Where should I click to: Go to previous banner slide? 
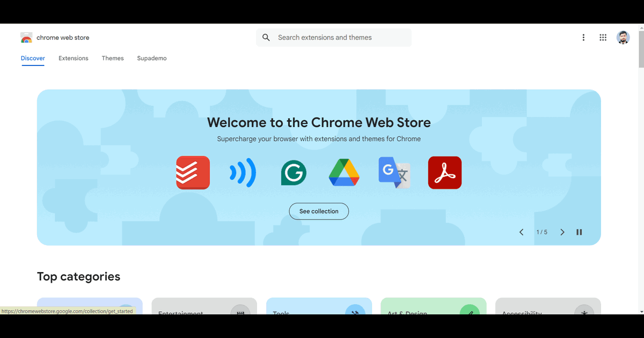521,232
